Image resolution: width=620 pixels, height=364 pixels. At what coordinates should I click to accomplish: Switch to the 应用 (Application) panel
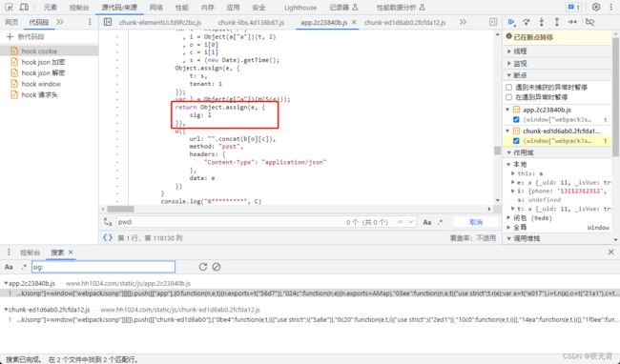pos(233,7)
